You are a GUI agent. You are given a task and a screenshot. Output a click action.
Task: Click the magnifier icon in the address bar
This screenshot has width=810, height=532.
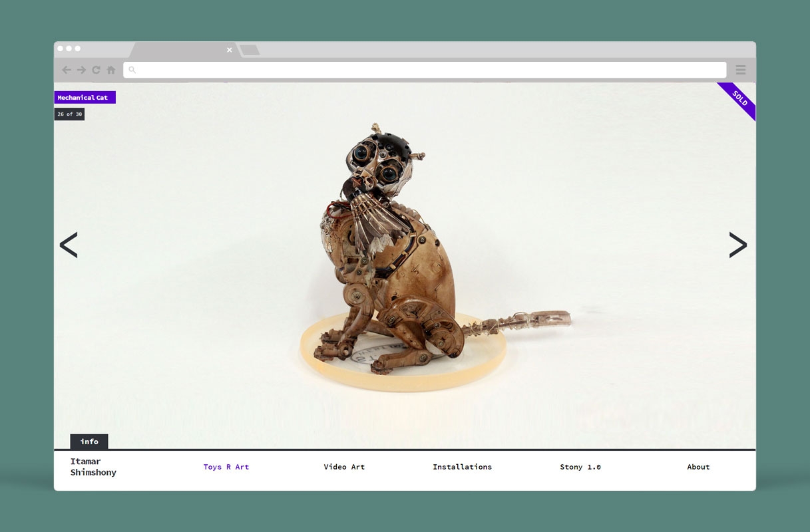pos(132,70)
